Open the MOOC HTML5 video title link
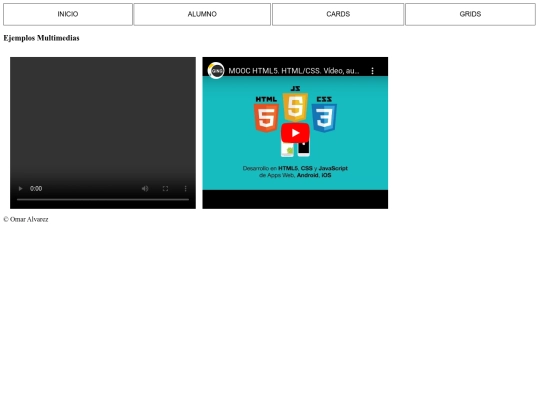 click(x=294, y=71)
